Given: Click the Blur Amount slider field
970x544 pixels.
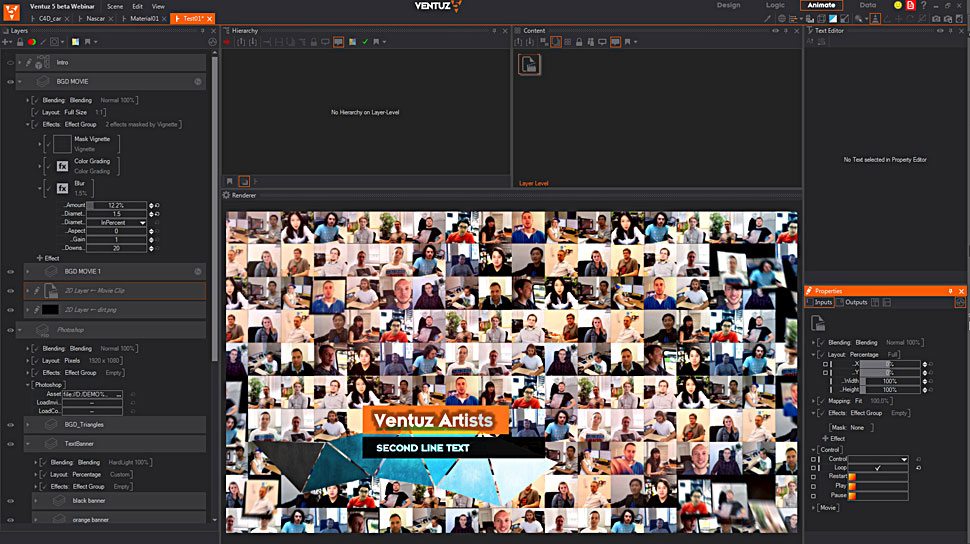Looking at the screenshot, I should 116,205.
